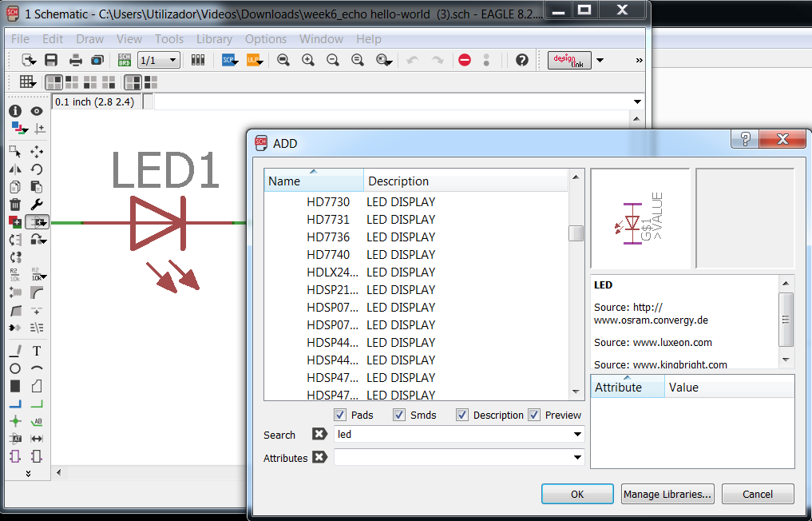Open the library manager books icon
Screen dimensions: 812x521
coord(197,60)
